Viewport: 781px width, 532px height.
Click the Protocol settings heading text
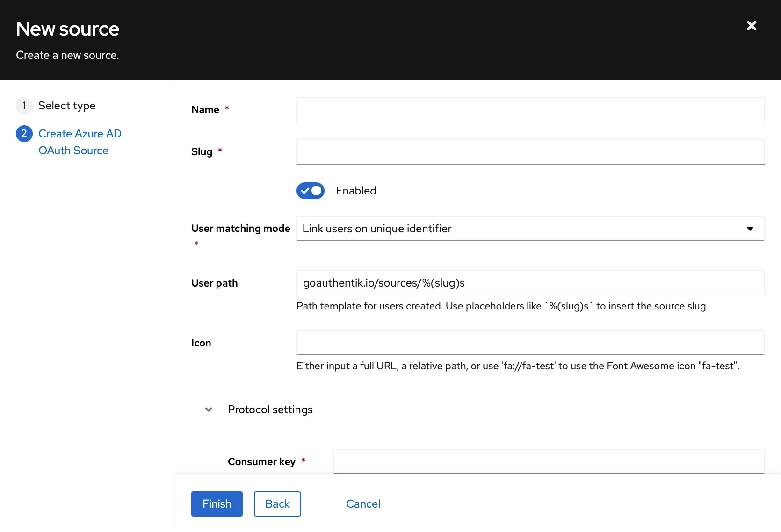(270, 410)
